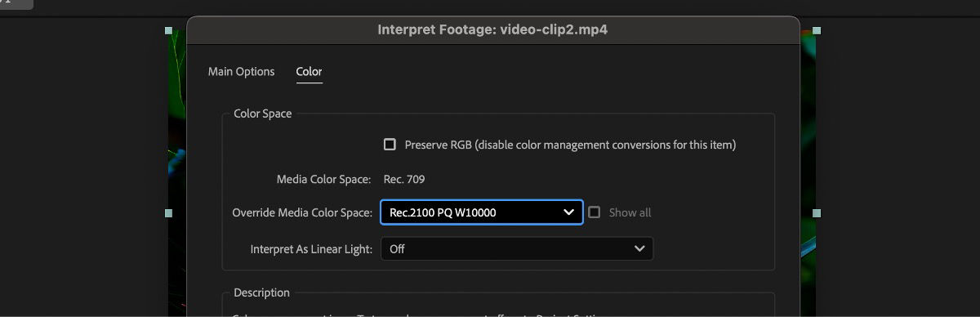Open Override Media Color Space dropdown
Screen dimensions: 980x317
click(x=482, y=212)
